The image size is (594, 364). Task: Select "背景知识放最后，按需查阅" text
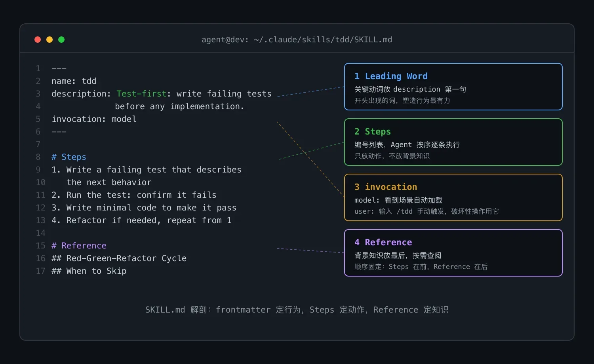(x=398, y=256)
